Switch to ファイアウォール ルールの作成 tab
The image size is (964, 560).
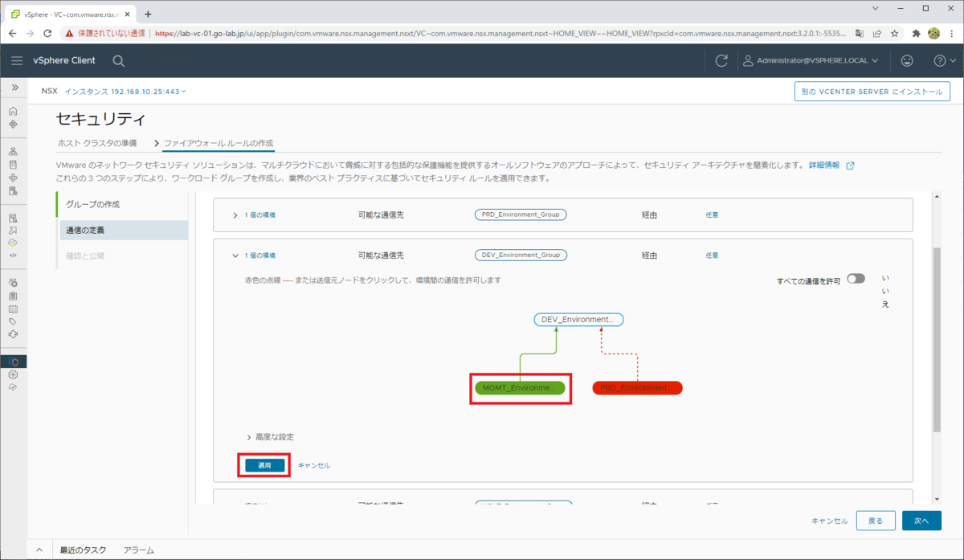pyautogui.click(x=219, y=142)
